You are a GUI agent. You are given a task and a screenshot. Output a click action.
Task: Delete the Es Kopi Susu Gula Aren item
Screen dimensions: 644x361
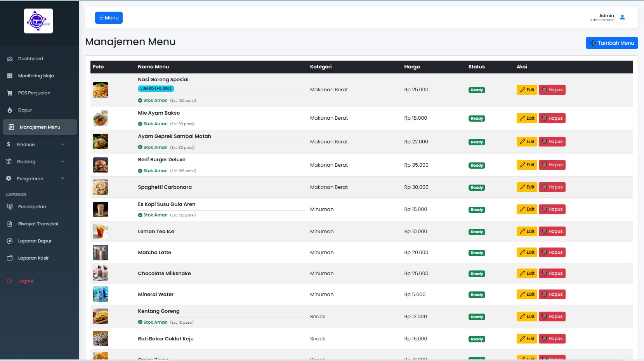(x=552, y=209)
